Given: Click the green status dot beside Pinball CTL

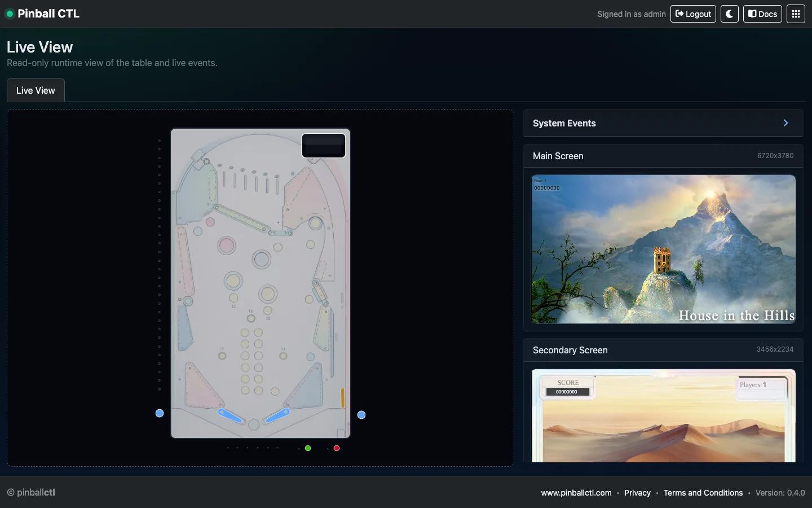Looking at the screenshot, I should 10,14.
